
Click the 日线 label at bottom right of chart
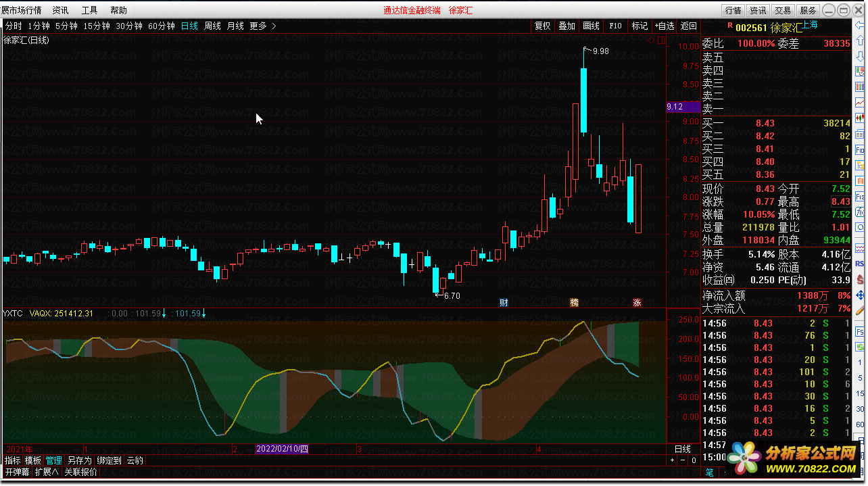(x=683, y=449)
